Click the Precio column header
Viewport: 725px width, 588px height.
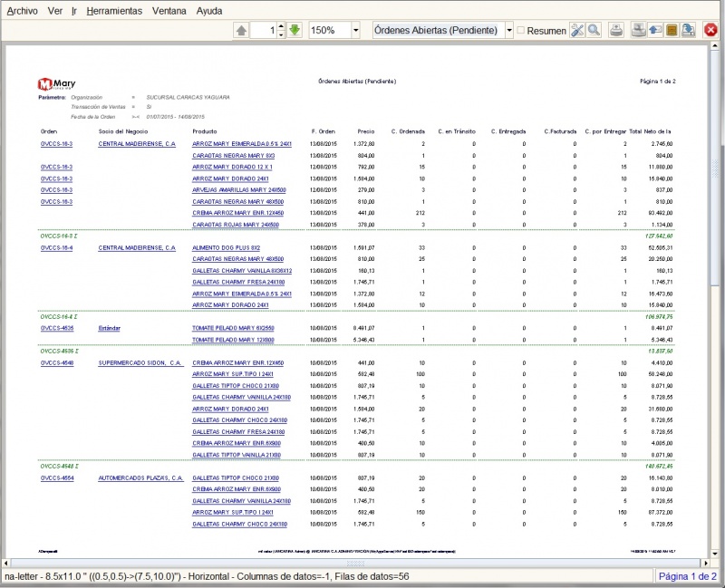click(366, 131)
